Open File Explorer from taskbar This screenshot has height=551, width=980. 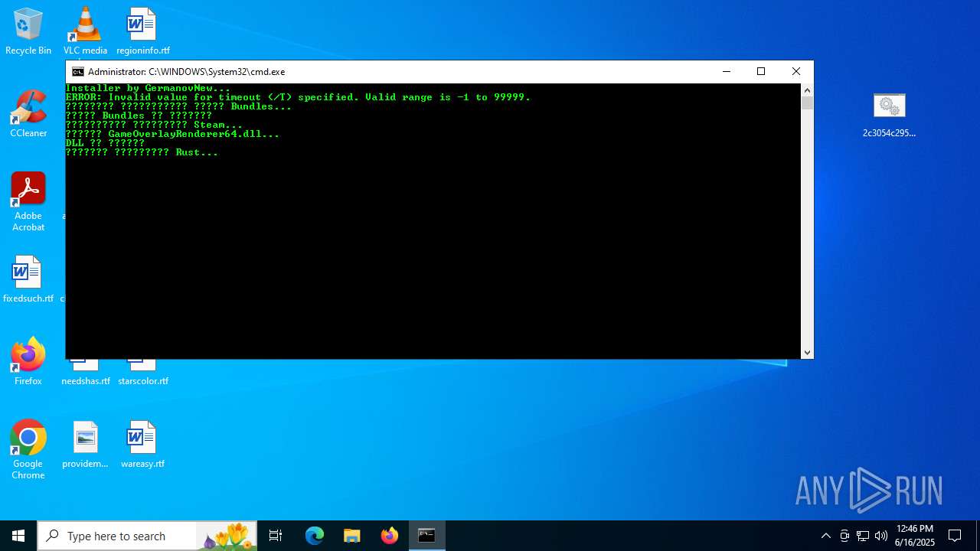point(351,536)
